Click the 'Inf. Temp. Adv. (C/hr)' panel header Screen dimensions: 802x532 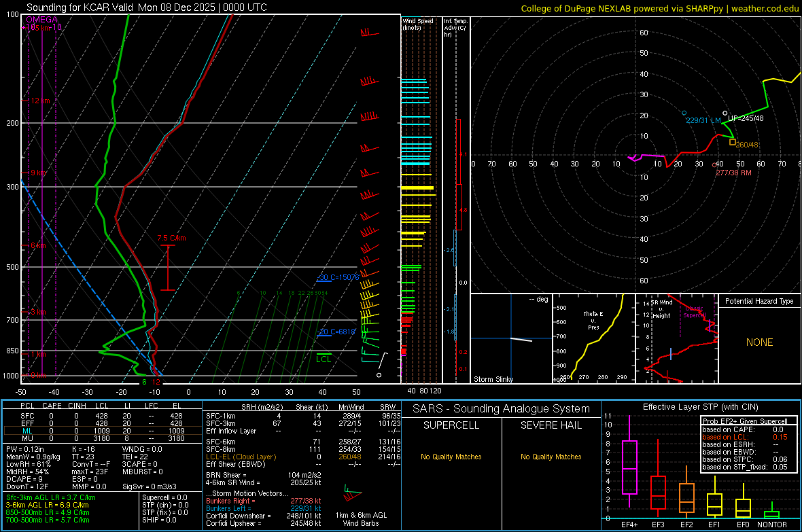tap(456, 28)
